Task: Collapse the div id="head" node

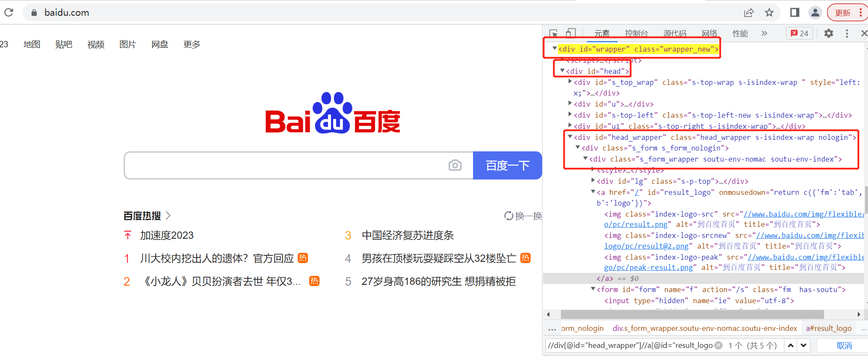Action: click(x=562, y=71)
